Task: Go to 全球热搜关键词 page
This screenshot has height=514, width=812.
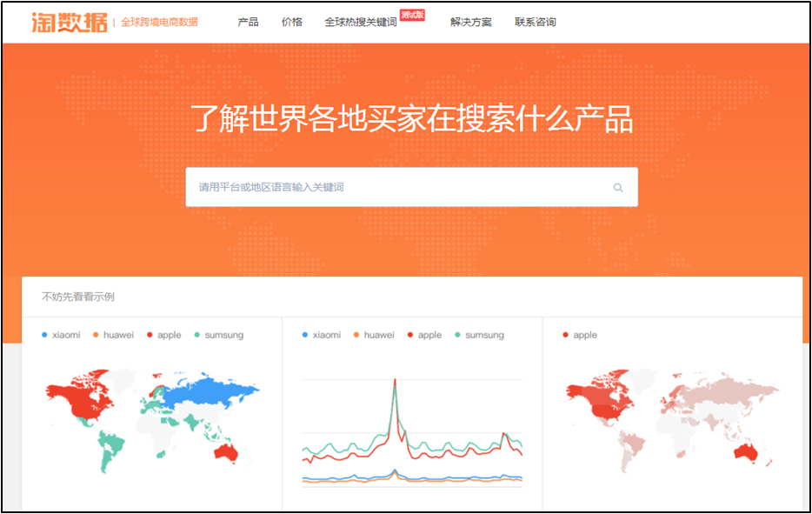Action: pos(360,22)
